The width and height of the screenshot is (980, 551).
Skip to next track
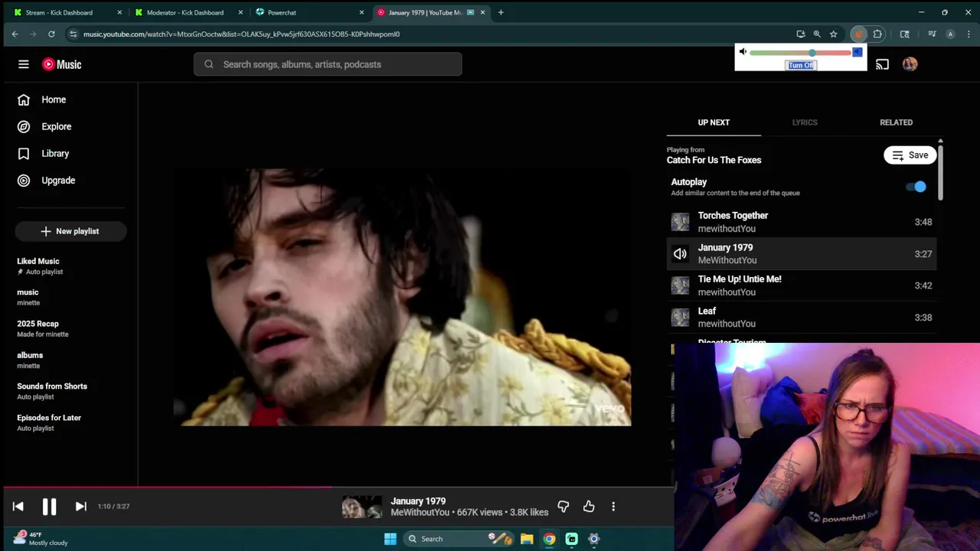click(80, 506)
